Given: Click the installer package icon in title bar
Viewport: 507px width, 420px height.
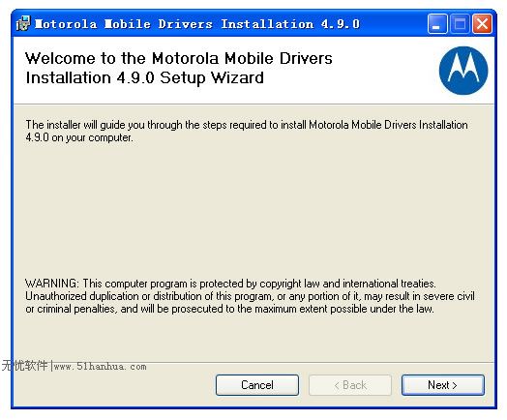Looking at the screenshot, I should pos(23,23).
